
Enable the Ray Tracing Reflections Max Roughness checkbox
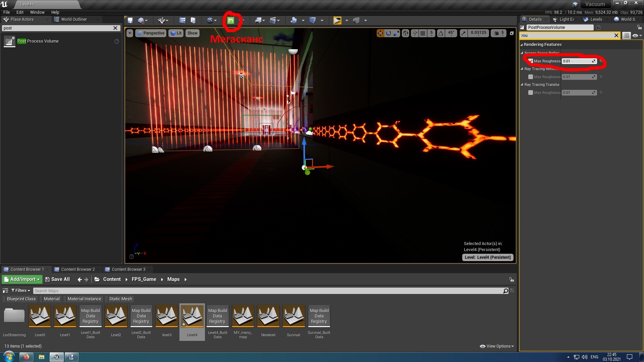point(531,77)
